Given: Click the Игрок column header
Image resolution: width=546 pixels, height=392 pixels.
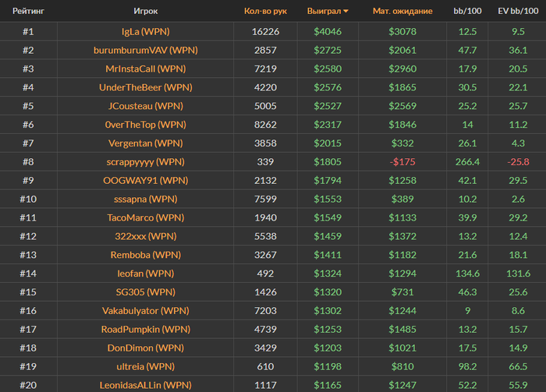Looking at the screenshot, I should pos(146,12).
